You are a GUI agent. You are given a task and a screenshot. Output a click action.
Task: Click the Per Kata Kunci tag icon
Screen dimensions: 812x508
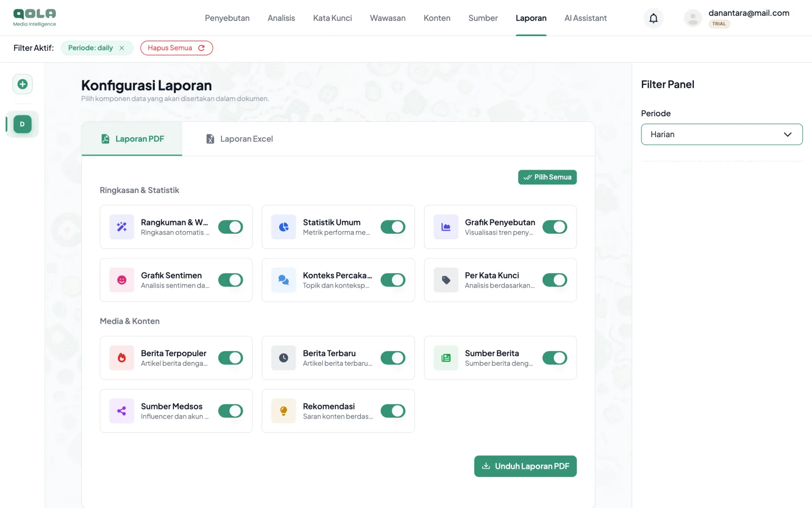coord(446,280)
